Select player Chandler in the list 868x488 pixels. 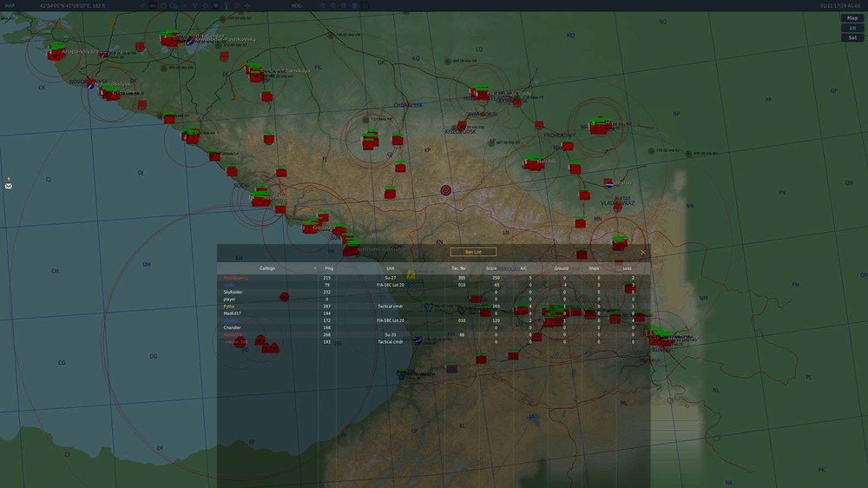(233, 327)
